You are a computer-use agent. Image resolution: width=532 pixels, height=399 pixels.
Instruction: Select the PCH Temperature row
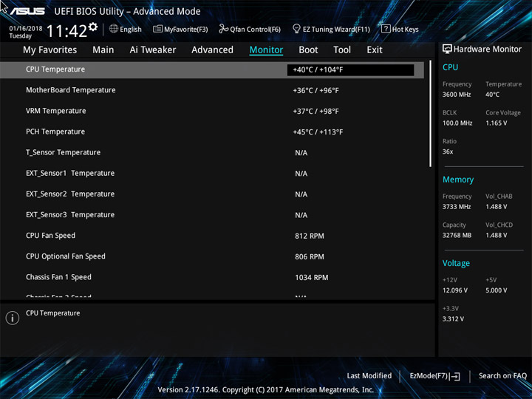pyautogui.click(x=212, y=132)
